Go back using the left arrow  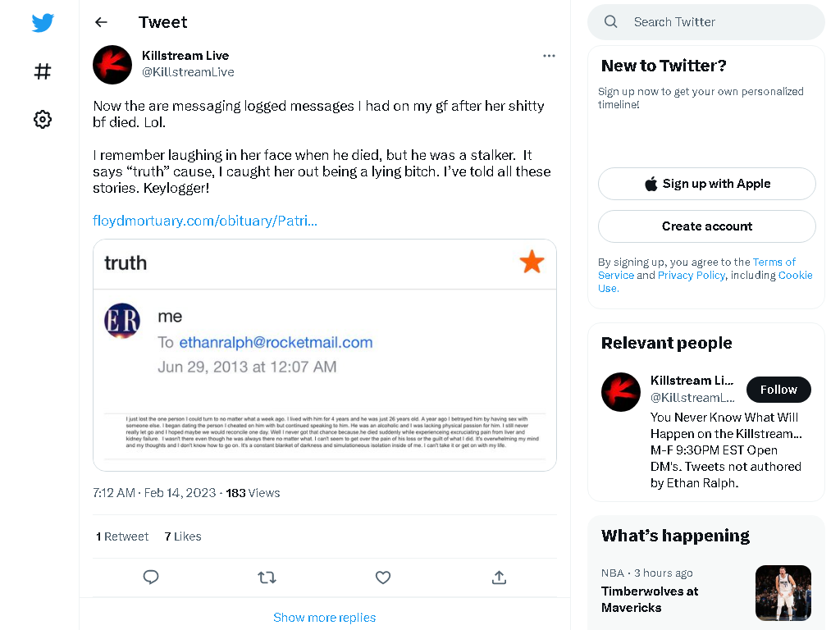[101, 22]
